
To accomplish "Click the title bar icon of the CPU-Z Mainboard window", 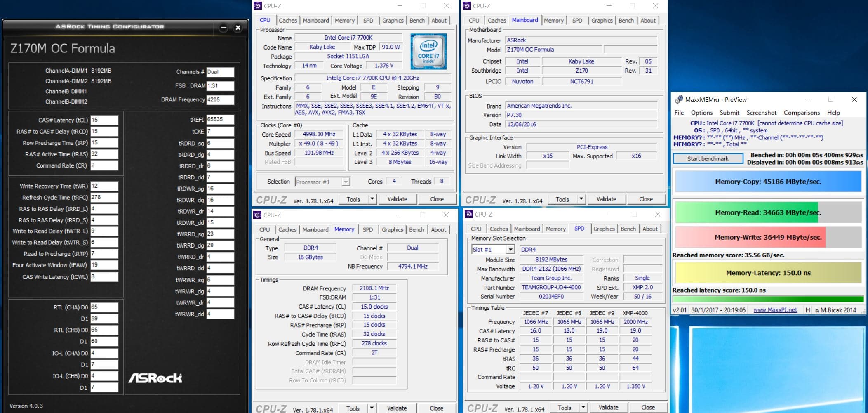I will 467,6.
